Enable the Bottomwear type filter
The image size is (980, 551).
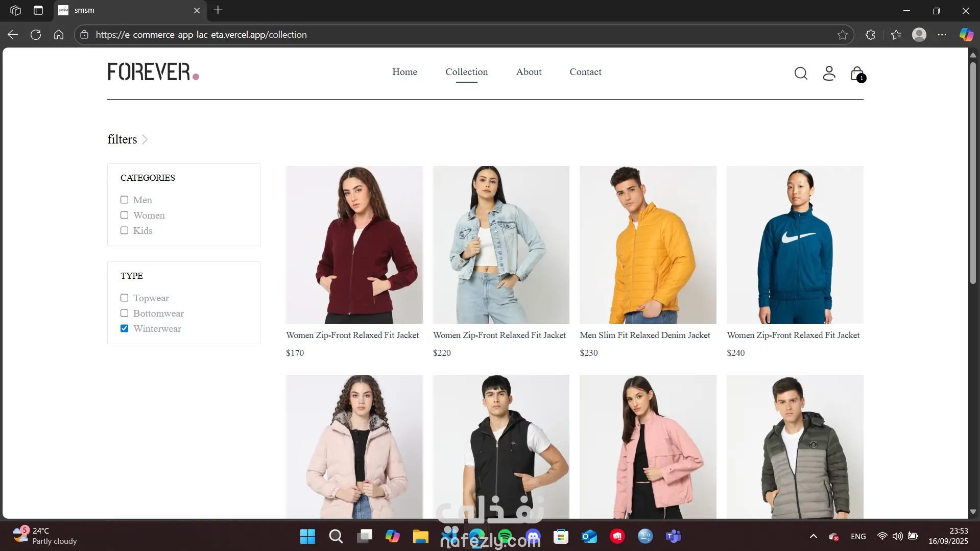pyautogui.click(x=124, y=313)
